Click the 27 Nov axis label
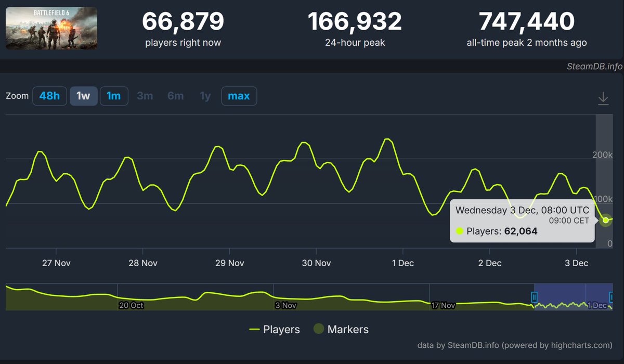The height and width of the screenshot is (364, 624). point(56,263)
